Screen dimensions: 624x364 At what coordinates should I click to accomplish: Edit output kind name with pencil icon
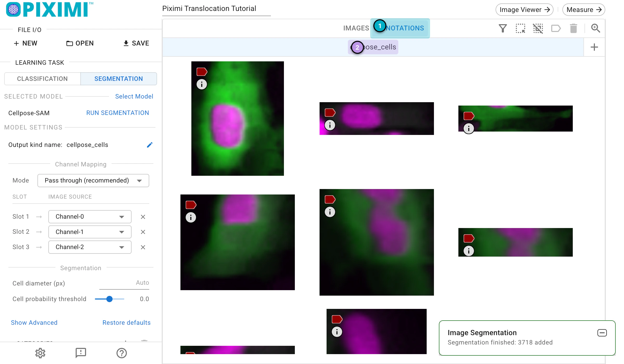(149, 145)
